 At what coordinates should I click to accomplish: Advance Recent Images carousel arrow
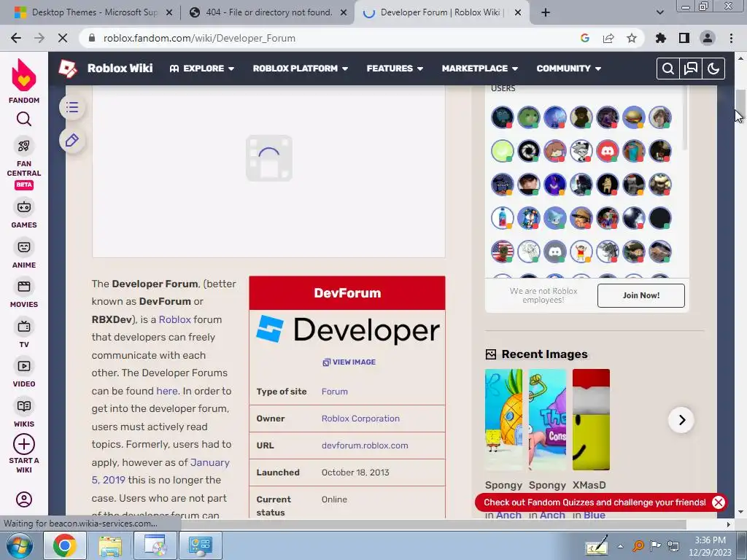682,420
